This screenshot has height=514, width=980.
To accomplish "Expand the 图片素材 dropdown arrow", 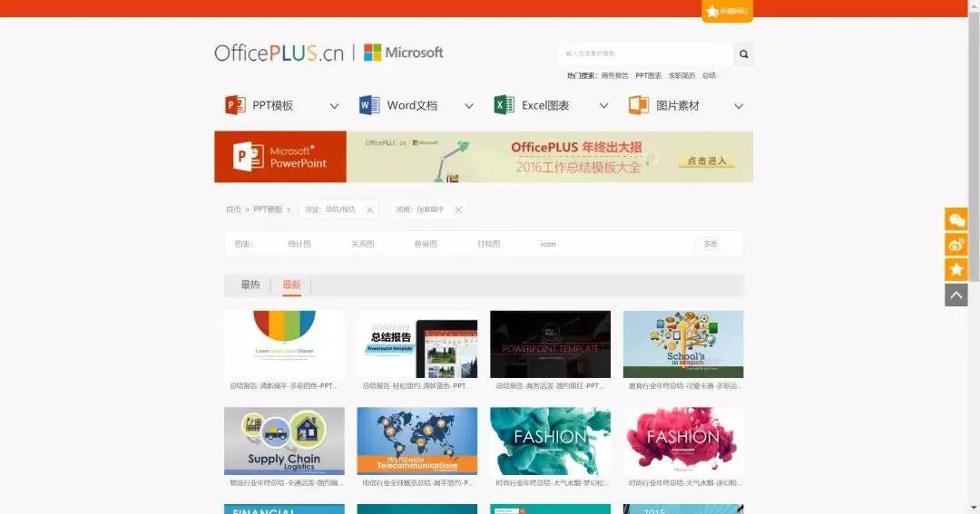I will [x=739, y=106].
